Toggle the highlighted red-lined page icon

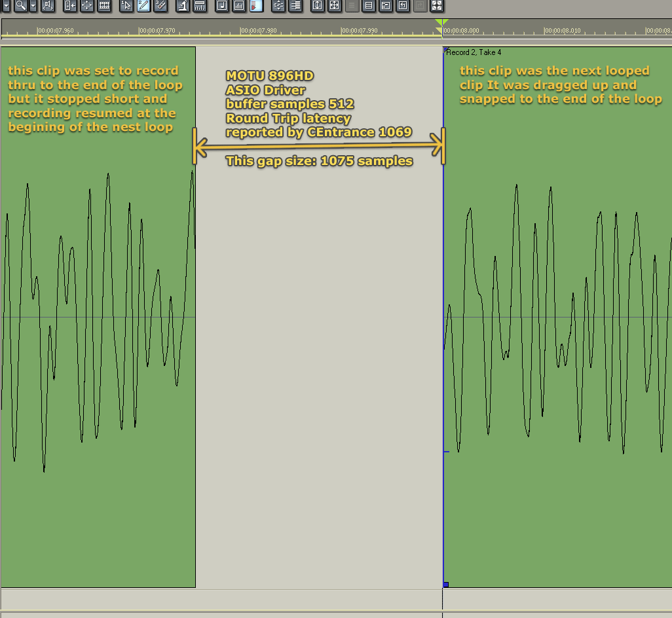[x=256, y=6]
